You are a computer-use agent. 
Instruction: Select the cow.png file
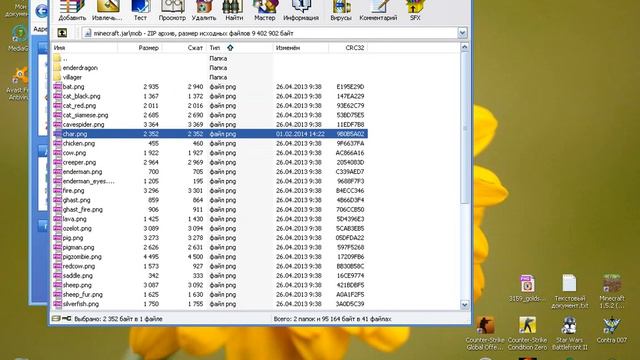pyautogui.click(x=210, y=153)
